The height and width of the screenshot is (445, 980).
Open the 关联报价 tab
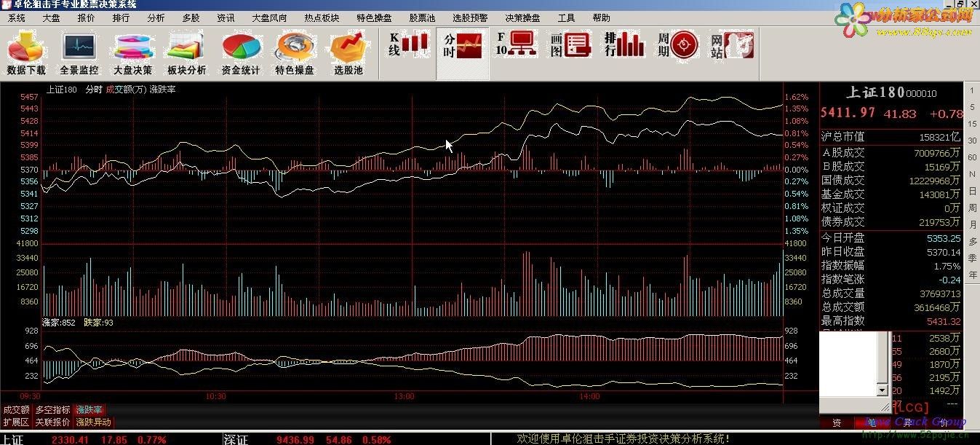pyautogui.click(x=53, y=422)
